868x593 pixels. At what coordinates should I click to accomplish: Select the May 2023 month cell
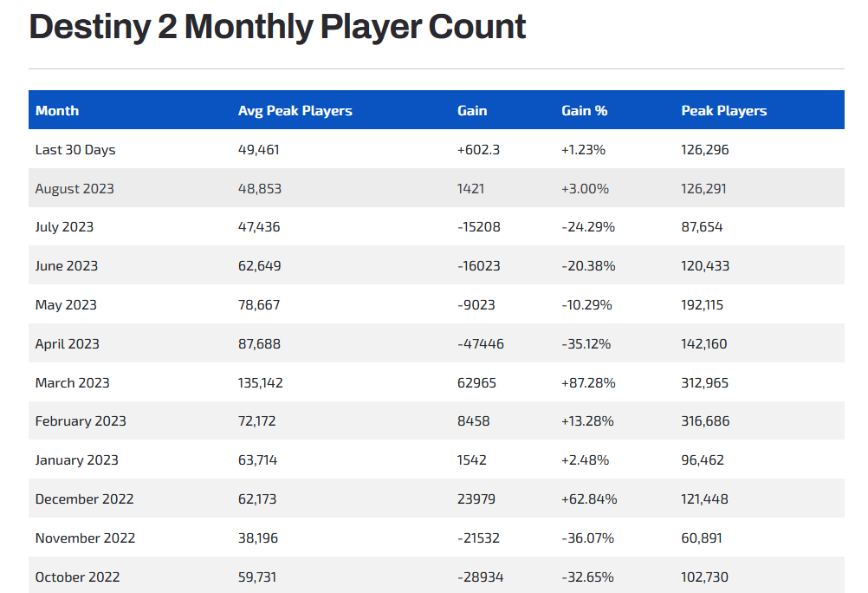tap(66, 305)
